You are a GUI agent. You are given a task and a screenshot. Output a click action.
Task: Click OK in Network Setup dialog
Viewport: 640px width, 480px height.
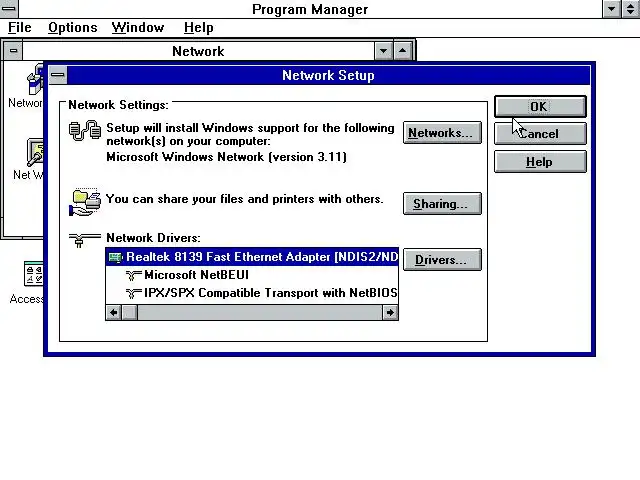click(x=540, y=107)
